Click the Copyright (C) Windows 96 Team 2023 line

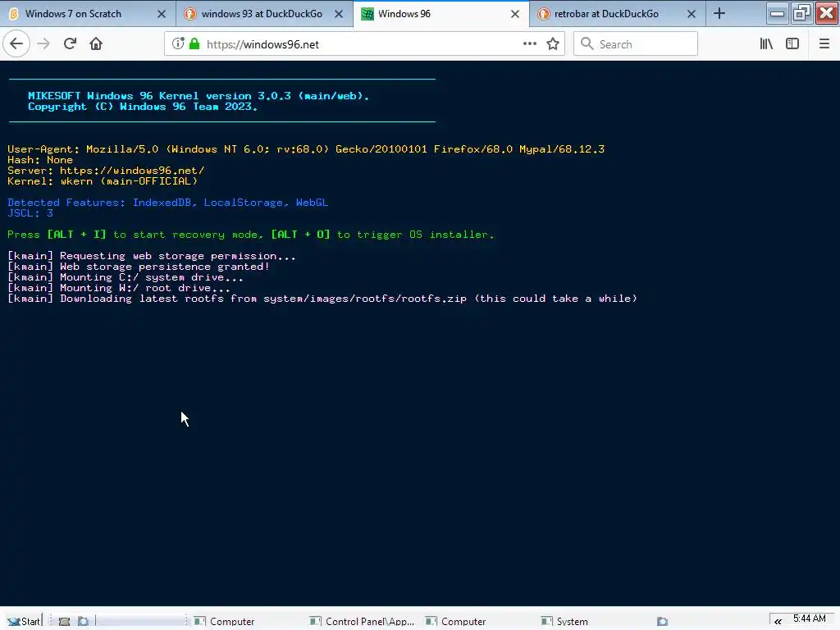pyautogui.click(x=143, y=107)
